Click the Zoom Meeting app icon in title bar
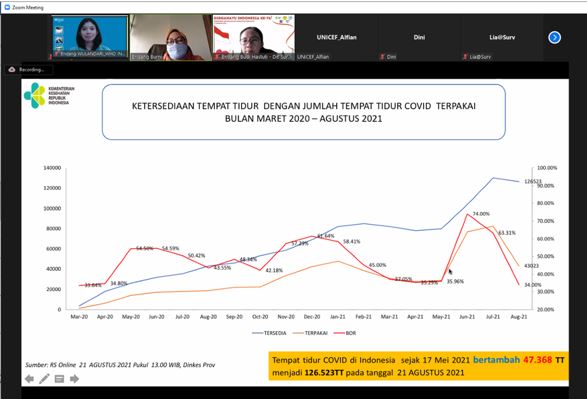Viewport: 587px width, 399px height. tap(7, 7)
